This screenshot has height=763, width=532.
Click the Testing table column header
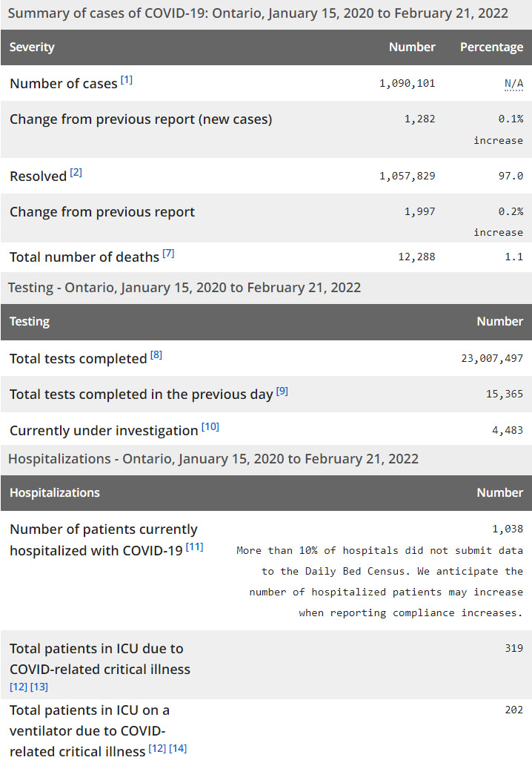pyautogui.click(x=30, y=322)
